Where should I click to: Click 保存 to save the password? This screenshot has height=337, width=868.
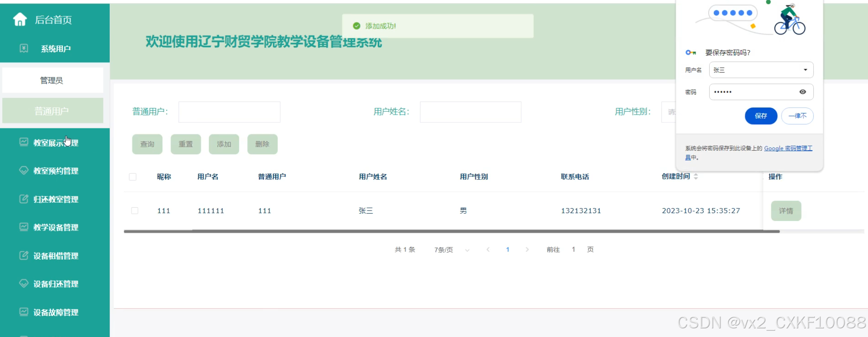(x=761, y=116)
